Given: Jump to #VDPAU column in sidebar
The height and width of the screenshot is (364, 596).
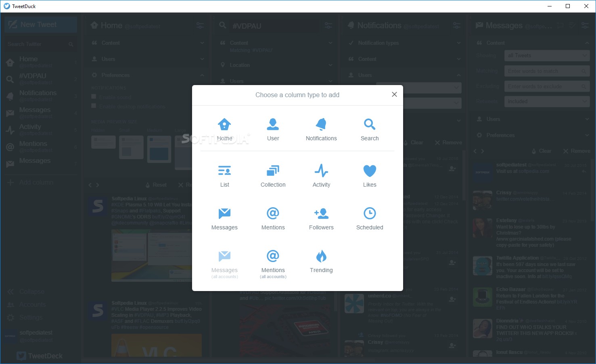Looking at the screenshot, I should 40,79.
